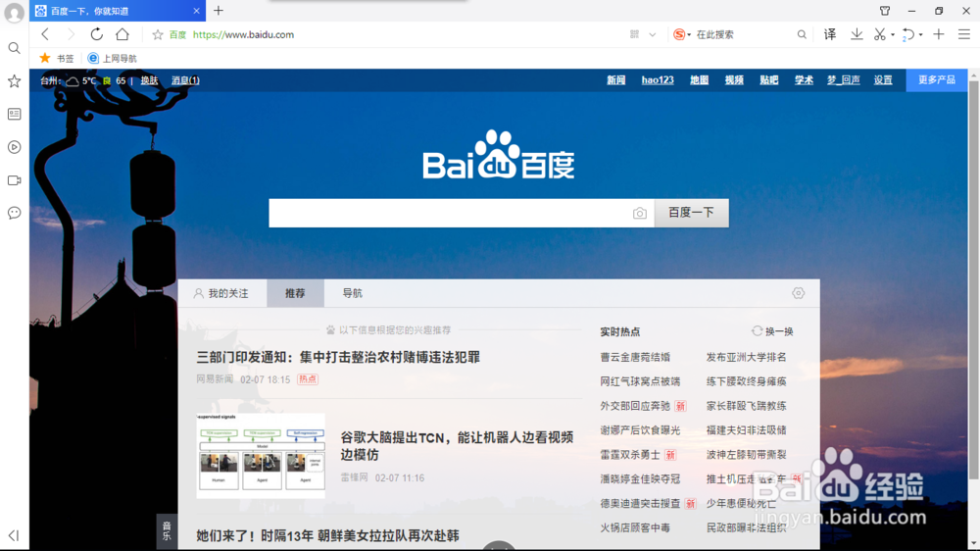Open the 贴吧 forum link
980x551 pixels.
[x=769, y=80]
